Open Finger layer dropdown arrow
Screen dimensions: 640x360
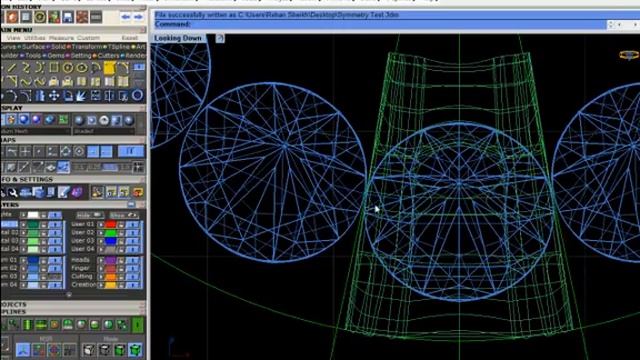[x=101, y=269]
